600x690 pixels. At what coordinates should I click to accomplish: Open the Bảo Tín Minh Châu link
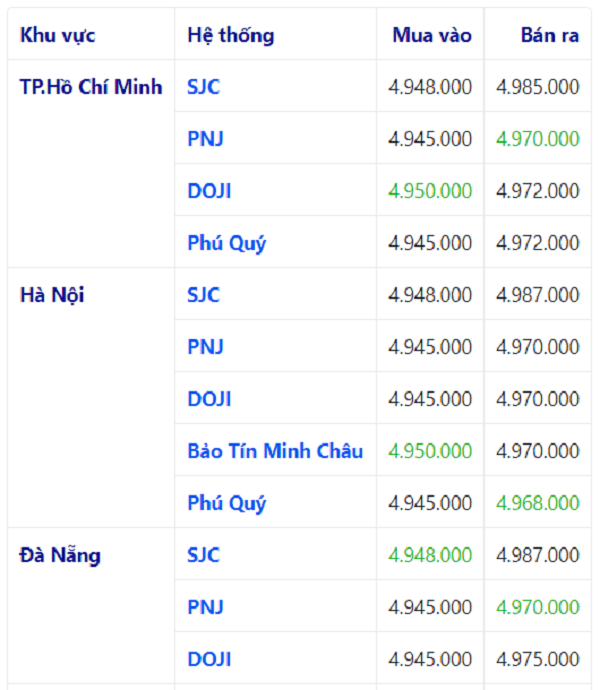coord(275,451)
